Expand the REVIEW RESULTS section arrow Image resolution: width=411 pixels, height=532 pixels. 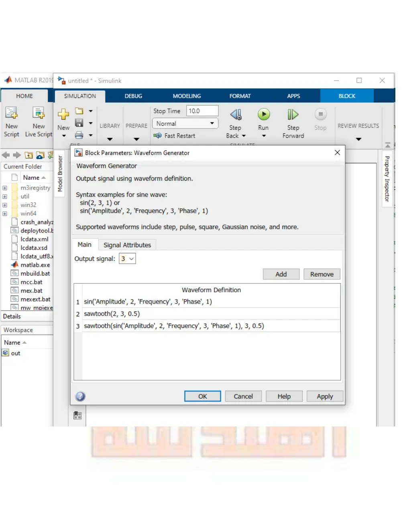coord(358,139)
